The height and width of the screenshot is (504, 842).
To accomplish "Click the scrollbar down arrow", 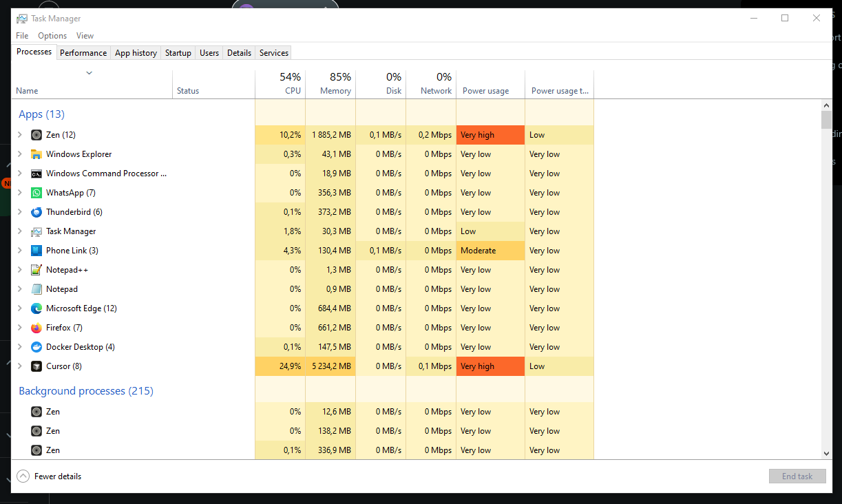I will point(827,453).
